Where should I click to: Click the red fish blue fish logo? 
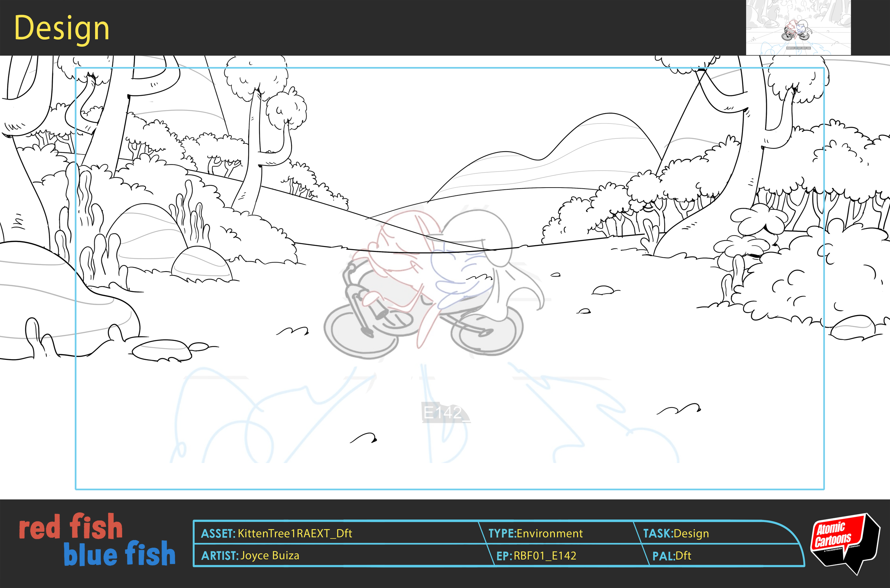pos(97,540)
